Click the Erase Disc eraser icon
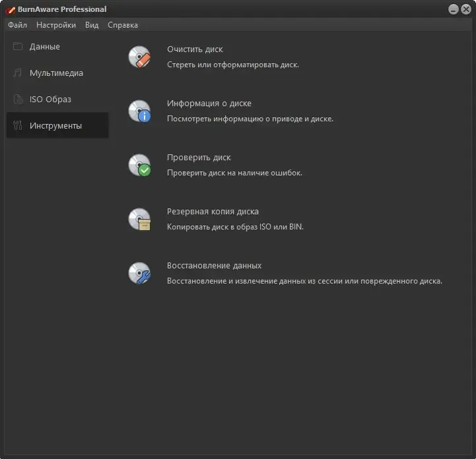Viewport: 476px width, 459px height. point(140,57)
